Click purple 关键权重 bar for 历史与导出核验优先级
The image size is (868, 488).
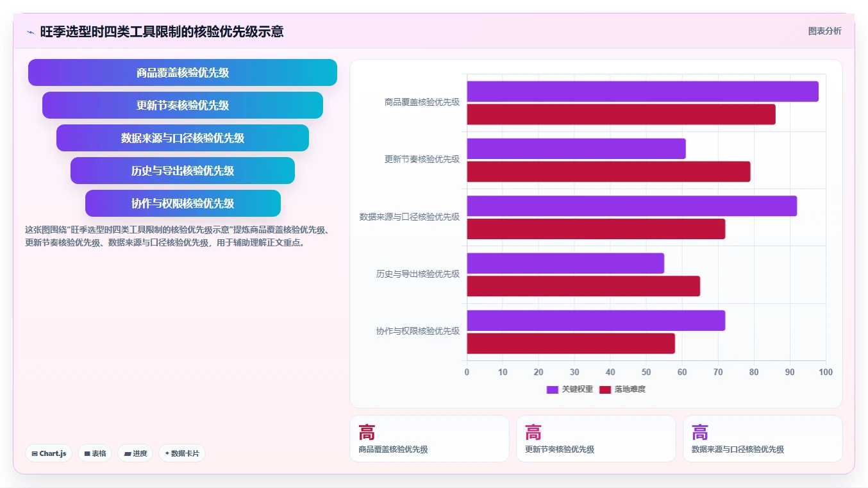tap(565, 264)
